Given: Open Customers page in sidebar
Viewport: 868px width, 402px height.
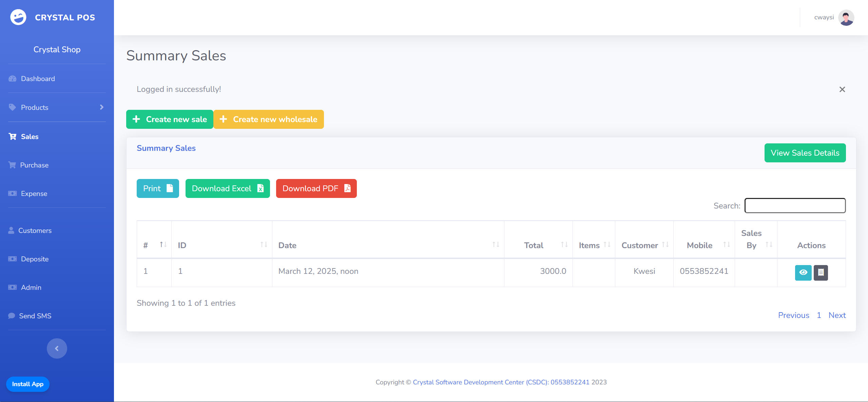Looking at the screenshot, I should pos(35,230).
